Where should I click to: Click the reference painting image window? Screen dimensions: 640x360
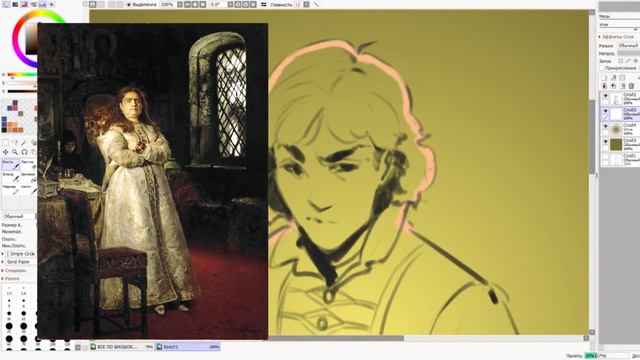(x=153, y=181)
